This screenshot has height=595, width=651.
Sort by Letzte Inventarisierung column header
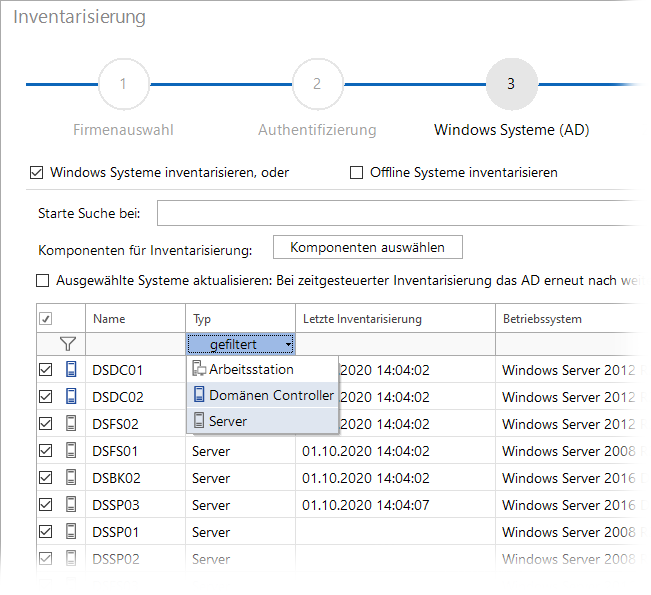pyautogui.click(x=395, y=319)
